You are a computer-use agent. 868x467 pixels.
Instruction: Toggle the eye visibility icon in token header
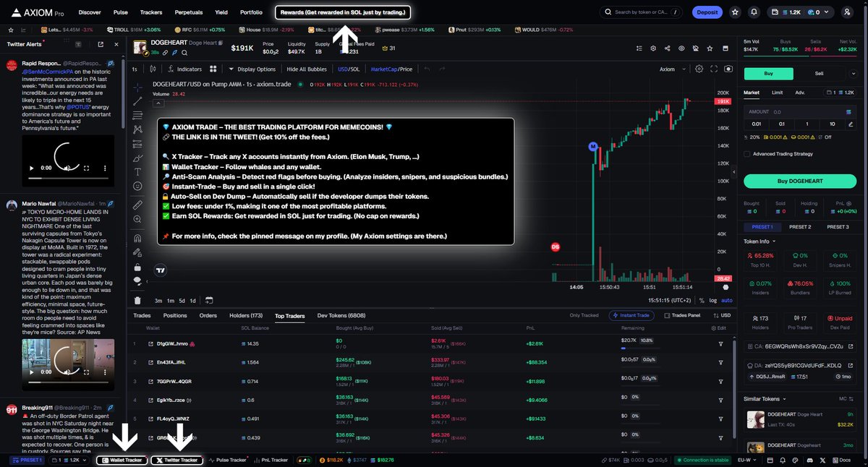coord(681,48)
